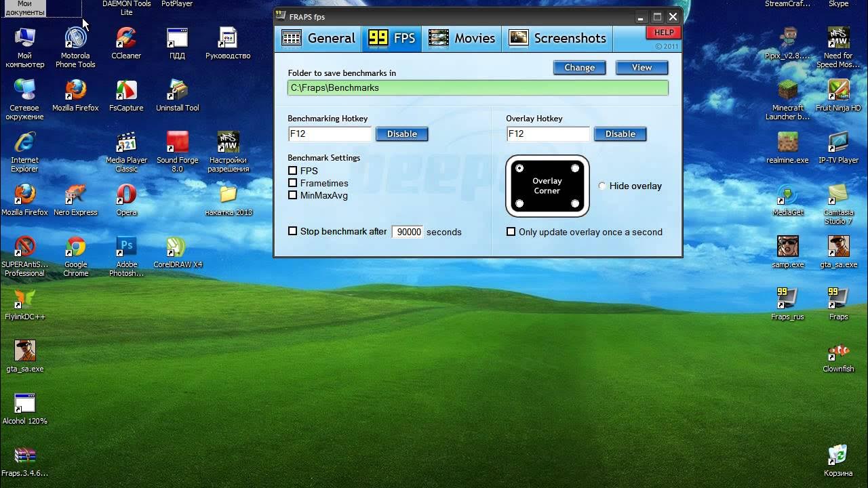The width and height of the screenshot is (868, 488).
Task: Enable the Frametimes checkbox
Action: (293, 183)
